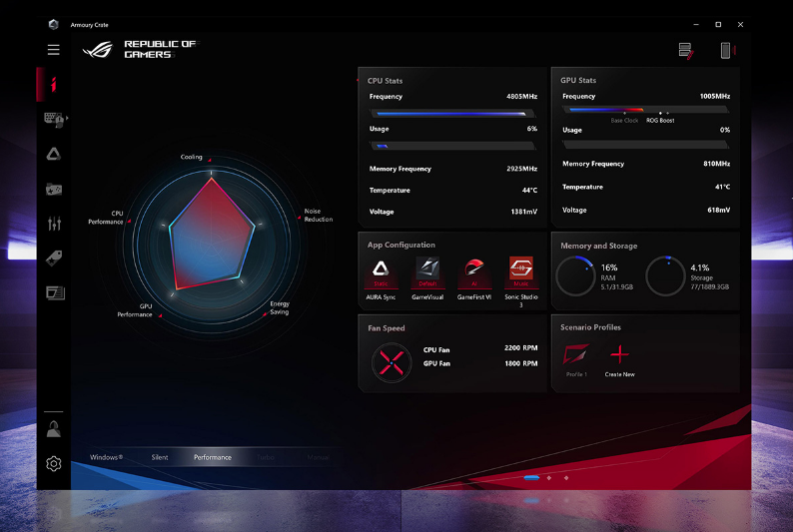
Task: Go to the third dashboard page dot
Action: [x=566, y=477]
